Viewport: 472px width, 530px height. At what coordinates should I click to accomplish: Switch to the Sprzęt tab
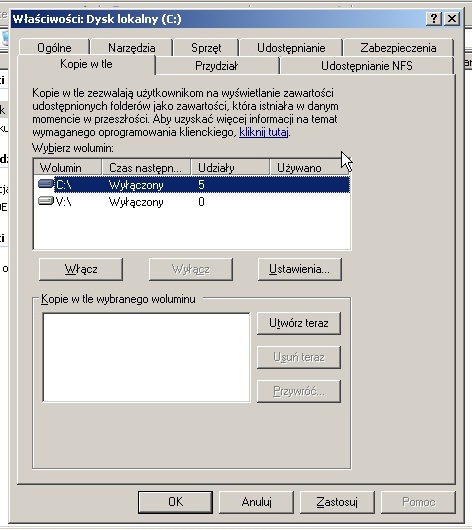pos(206,48)
